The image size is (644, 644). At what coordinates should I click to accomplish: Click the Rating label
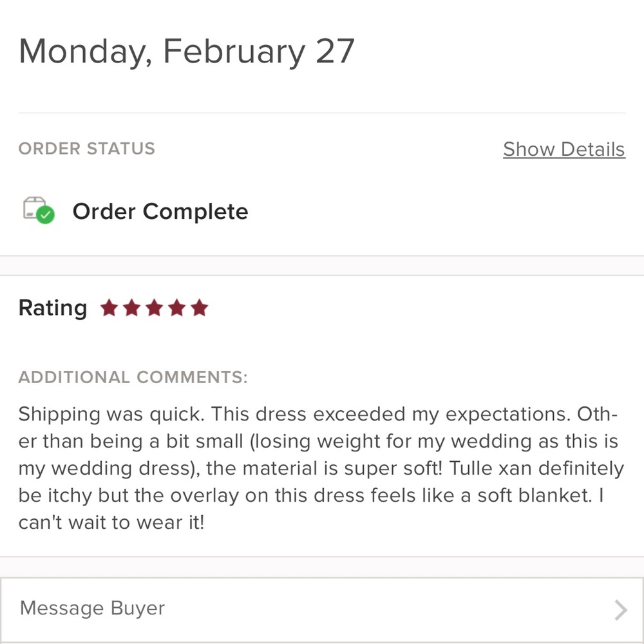tap(52, 308)
